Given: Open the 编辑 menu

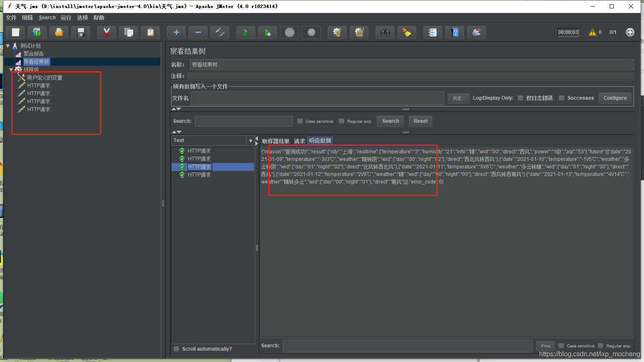Looking at the screenshot, I should pyautogui.click(x=27, y=18).
